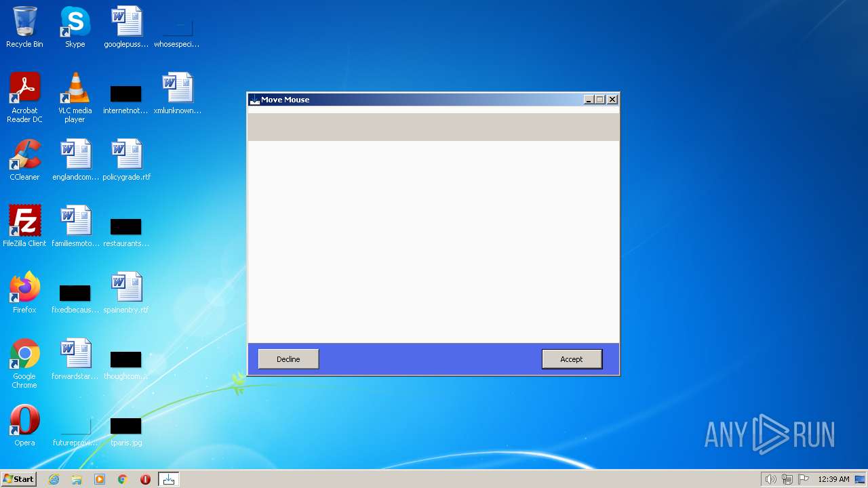Click the Accept button in Move Mouse

coord(572,359)
